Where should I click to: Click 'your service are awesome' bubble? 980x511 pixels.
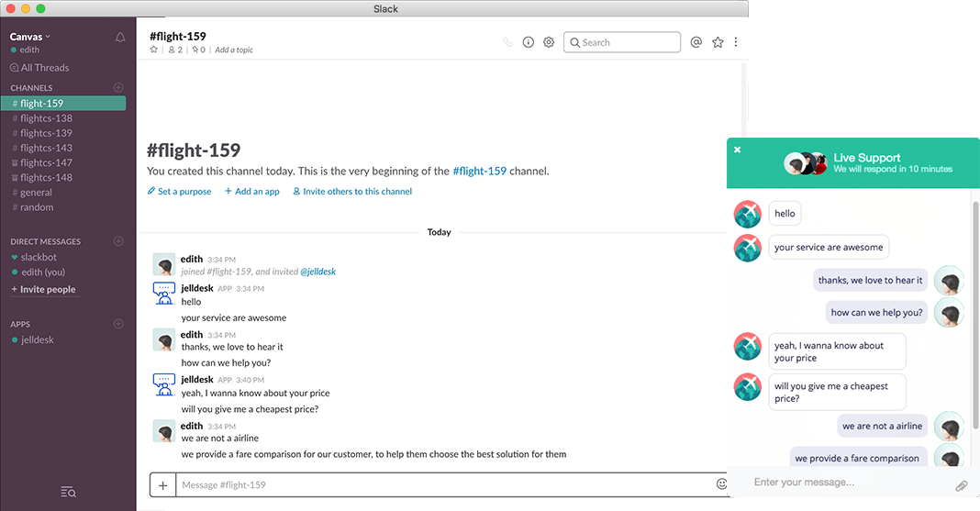(829, 248)
